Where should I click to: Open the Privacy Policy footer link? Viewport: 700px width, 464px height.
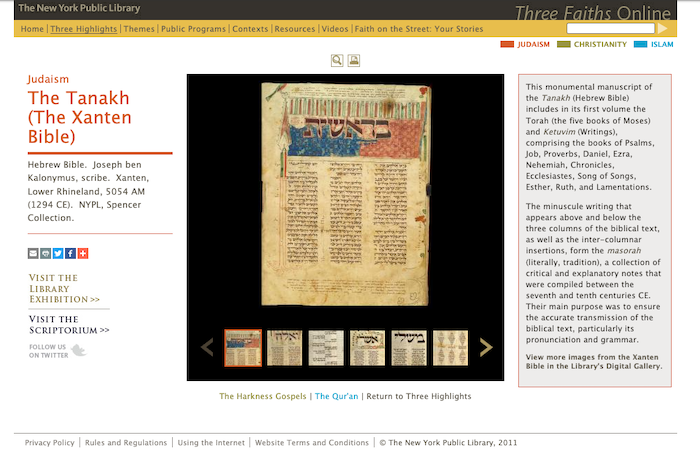tap(50, 443)
